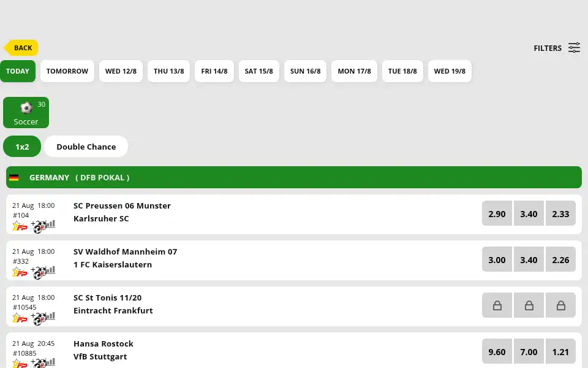The width and height of the screenshot is (588, 368).
Task: Switch to SAT 15/8 date tab
Action: pos(258,71)
